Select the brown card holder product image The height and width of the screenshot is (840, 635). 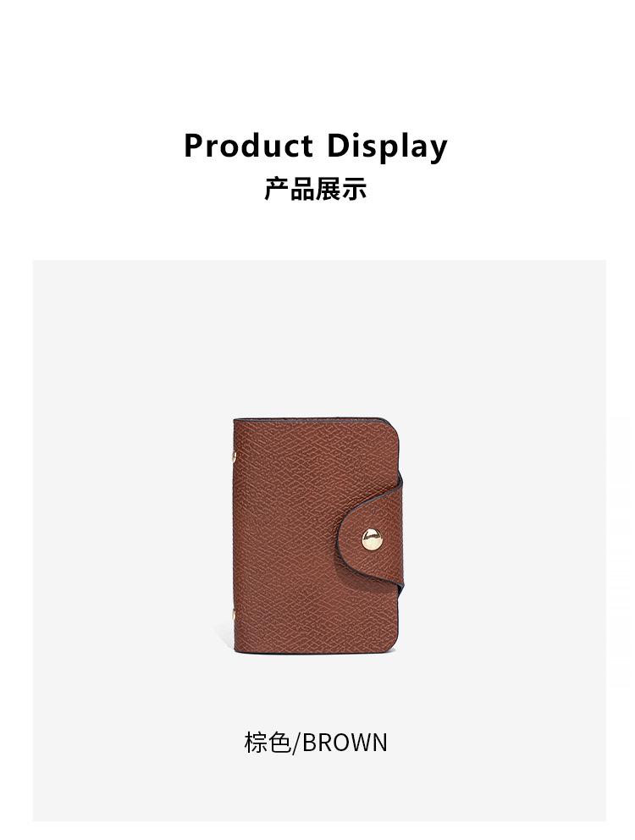tap(317, 536)
